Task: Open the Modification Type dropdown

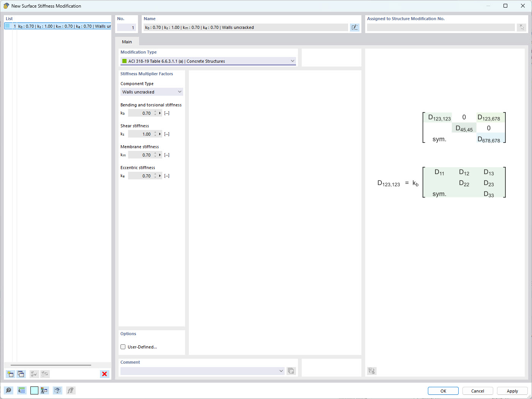Action: [208, 61]
